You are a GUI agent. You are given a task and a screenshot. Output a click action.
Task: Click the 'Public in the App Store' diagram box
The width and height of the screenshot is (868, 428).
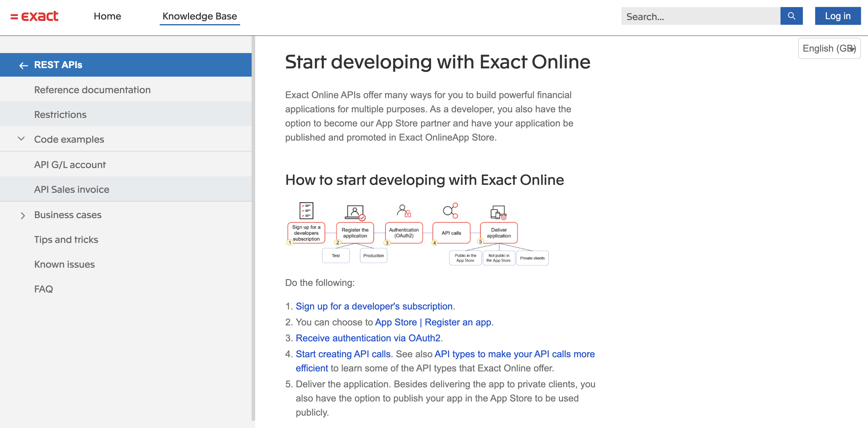(465, 258)
